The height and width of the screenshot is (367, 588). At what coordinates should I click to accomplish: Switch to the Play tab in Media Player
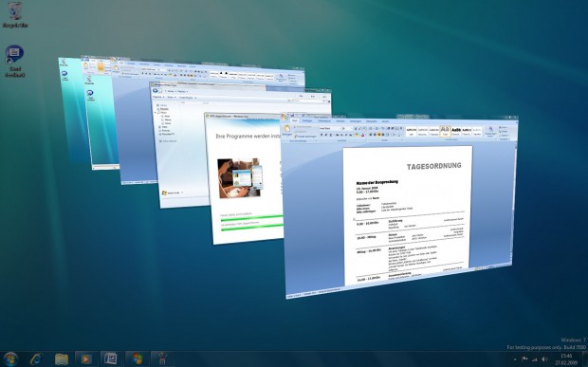302,97
